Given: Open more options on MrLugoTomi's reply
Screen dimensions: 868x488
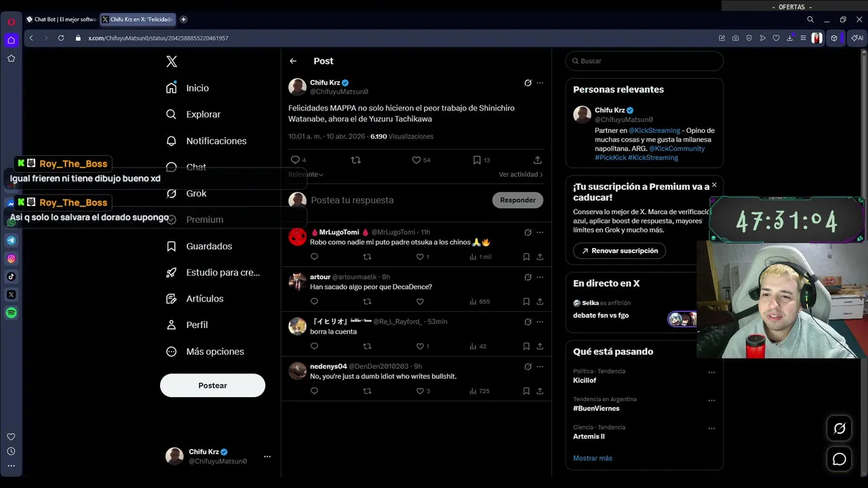Looking at the screenshot, I should coord(540,232).
